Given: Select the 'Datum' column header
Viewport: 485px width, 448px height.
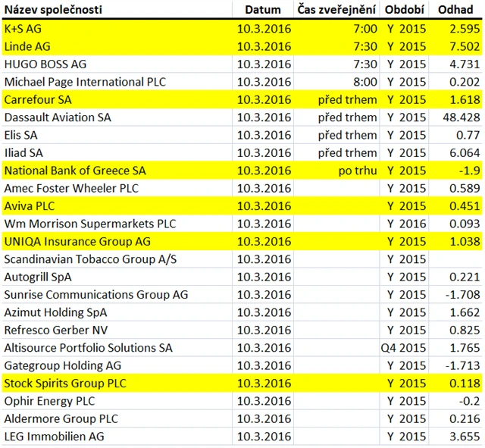Looking at the screenshot, I should tap(263, 11).
